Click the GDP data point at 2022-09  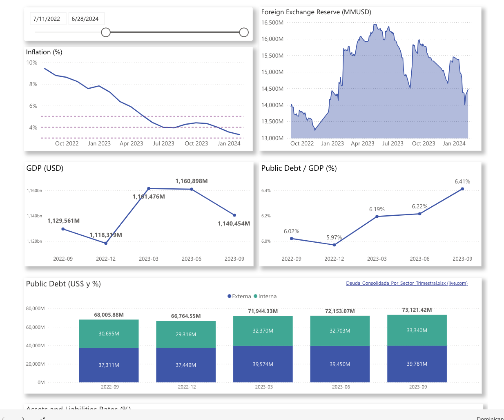pyautogui.click(x=63, y=229)
